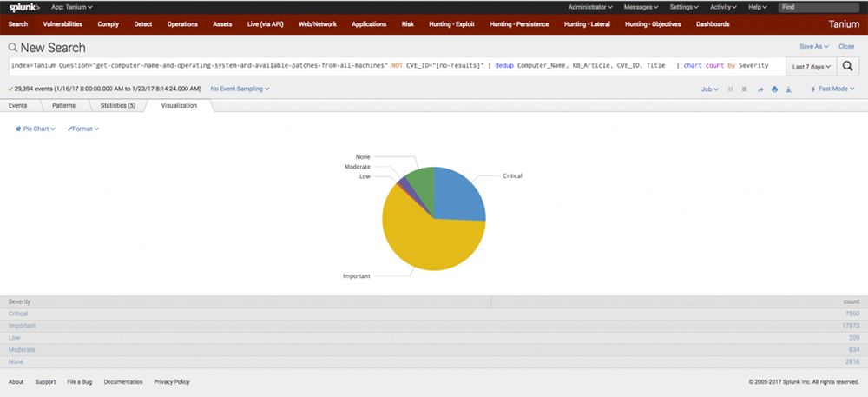The image size is (868, 397).
Task: Pause the search job
Action: coord(730,89)
